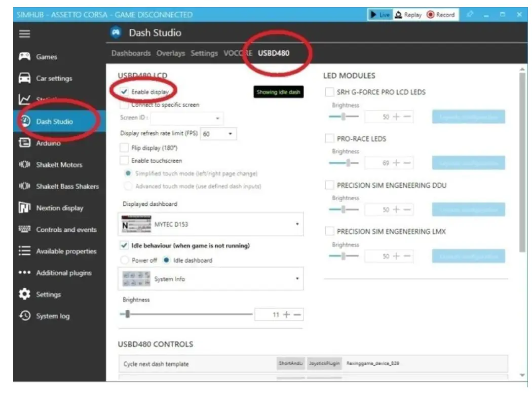Click blue button for SRH G-FORCE LEDS
Viewport: 532px width, 397px height.
coord(468,117)
